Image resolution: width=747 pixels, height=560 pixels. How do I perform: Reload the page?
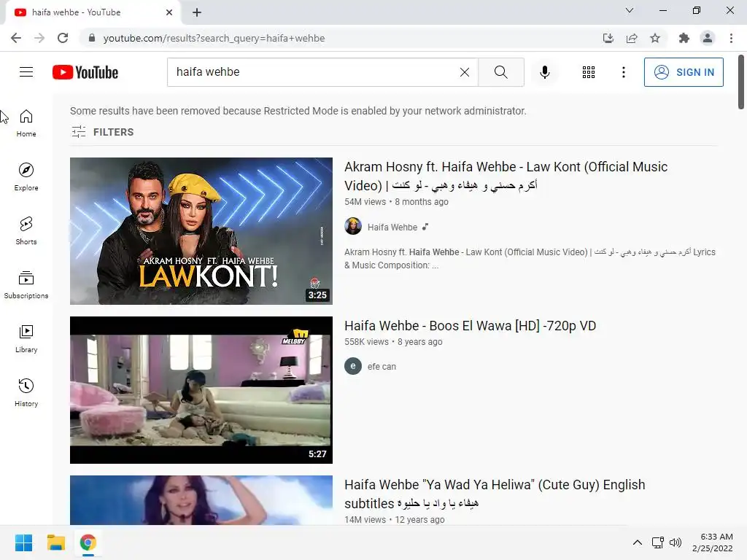click(x=63, y=38)
